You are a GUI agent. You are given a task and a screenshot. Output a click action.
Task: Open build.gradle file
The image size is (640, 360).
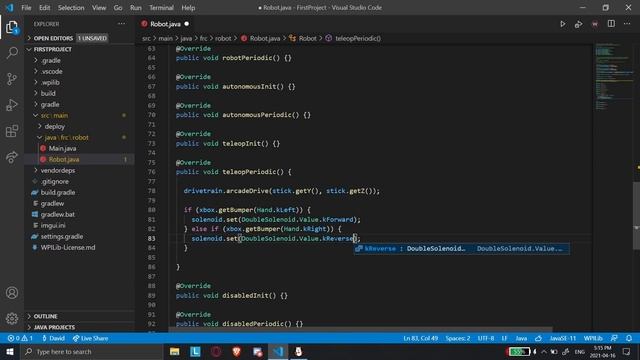80,192
